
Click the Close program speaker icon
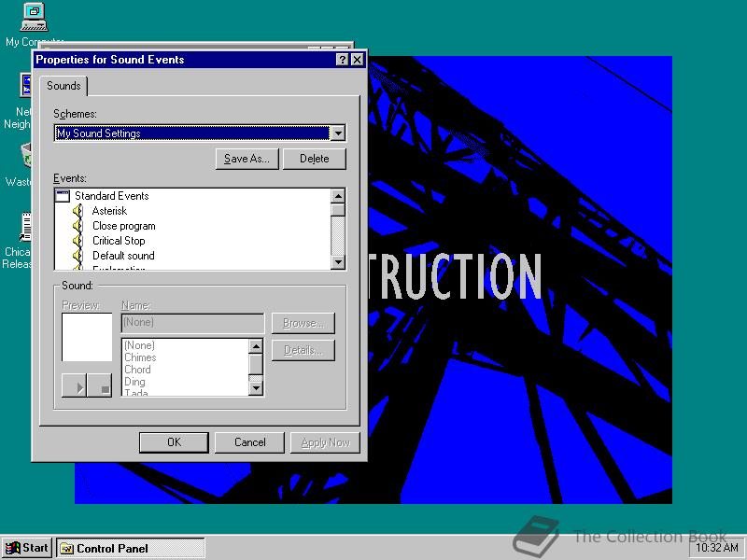78,226
